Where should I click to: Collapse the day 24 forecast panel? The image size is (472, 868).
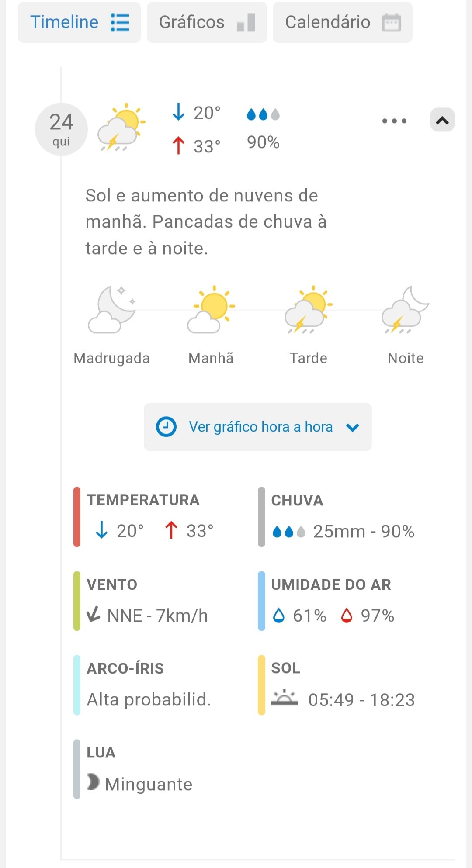coord(442,120)
